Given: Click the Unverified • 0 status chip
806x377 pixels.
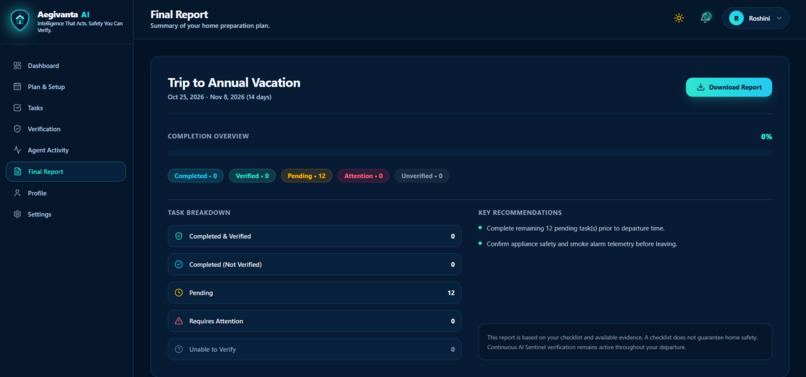Looking at the screenshot, I should [x=422, y=176].
